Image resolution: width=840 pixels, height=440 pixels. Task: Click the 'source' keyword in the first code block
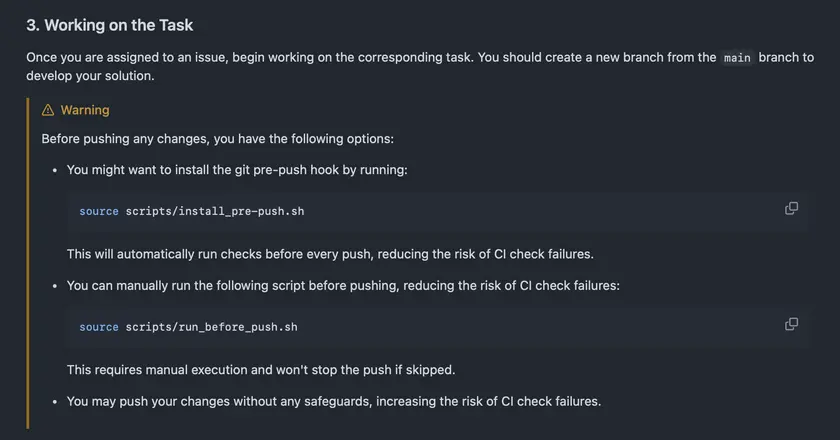pos(99,211)
